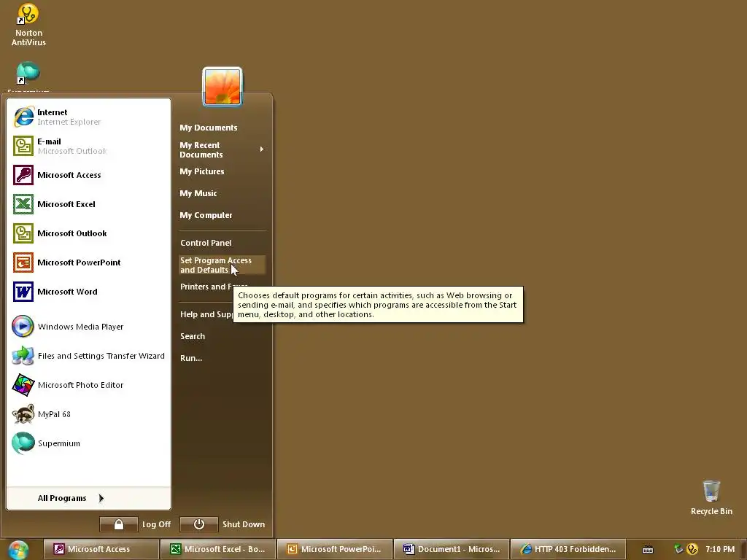Click the user account flower picture
747x560 pixels.
point(222,87)
